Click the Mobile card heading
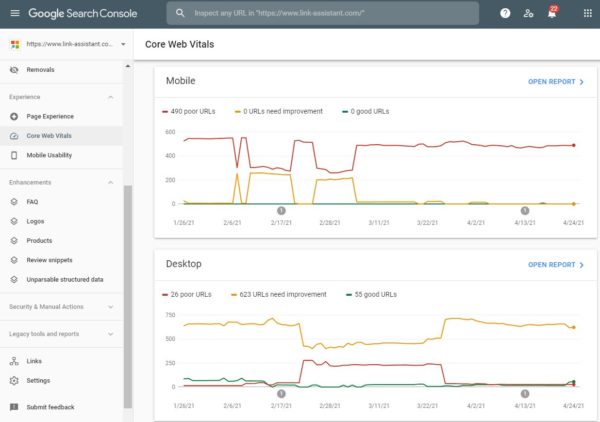The height and width of the screenshot is (422, 600). 181,81
